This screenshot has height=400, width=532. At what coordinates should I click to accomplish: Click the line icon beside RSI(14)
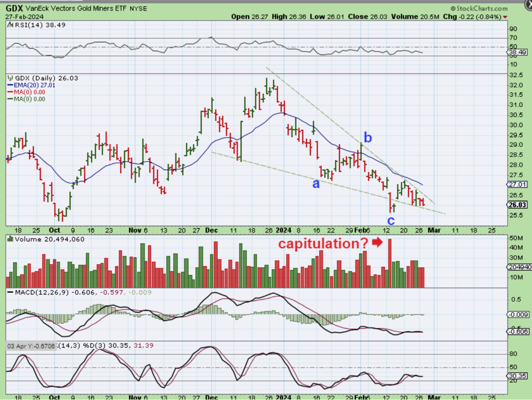point(11,25)
